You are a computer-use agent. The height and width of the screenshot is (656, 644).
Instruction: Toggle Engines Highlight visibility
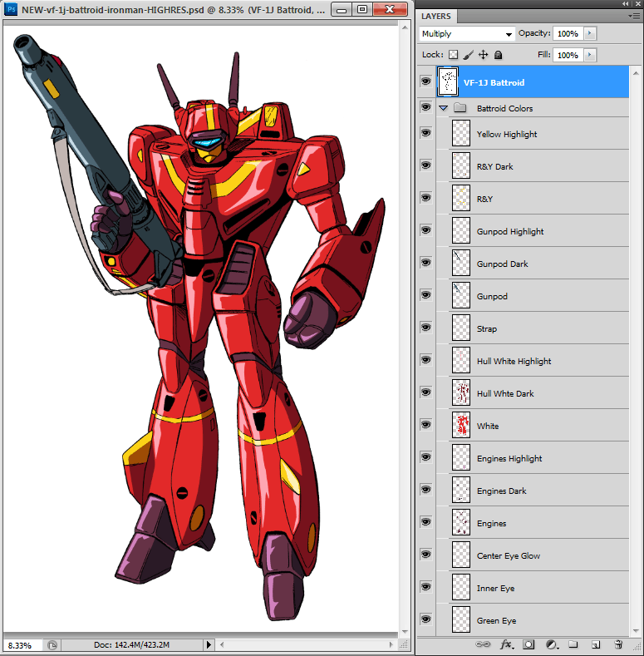coord(425,456)
